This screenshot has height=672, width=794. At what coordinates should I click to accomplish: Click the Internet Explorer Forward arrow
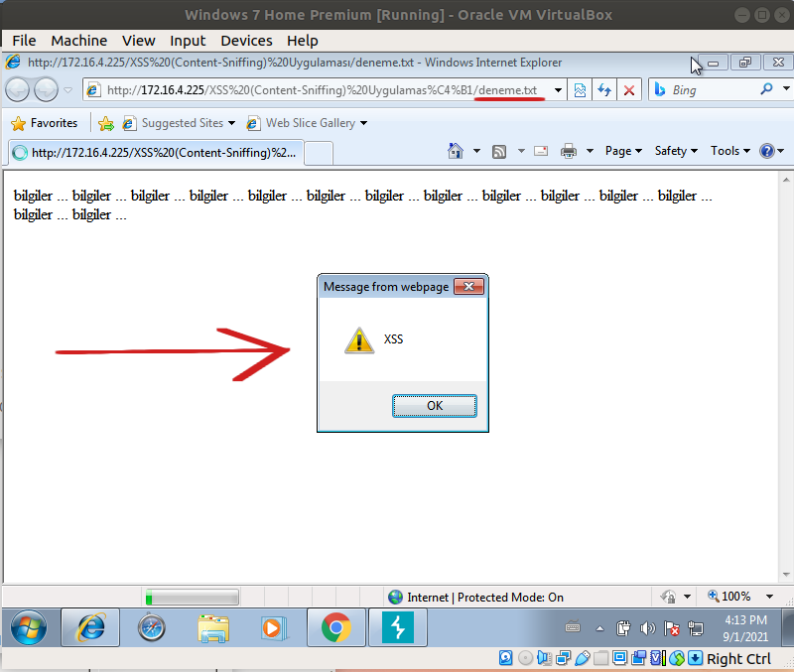[x=46, y=90]
